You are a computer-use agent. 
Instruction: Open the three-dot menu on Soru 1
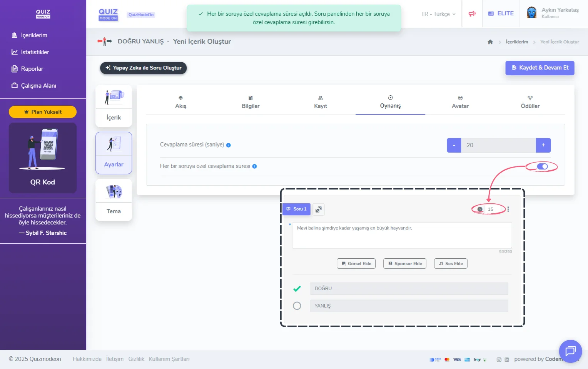508,209
